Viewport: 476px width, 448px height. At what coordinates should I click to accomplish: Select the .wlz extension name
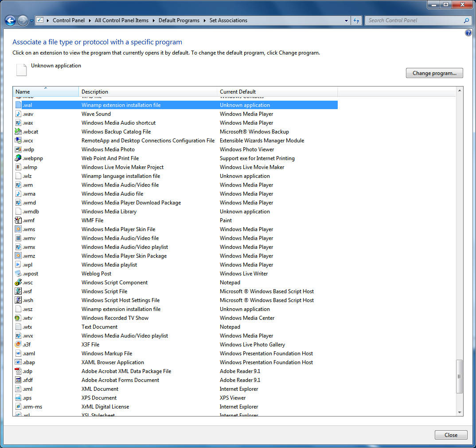(x=27, y=176)
